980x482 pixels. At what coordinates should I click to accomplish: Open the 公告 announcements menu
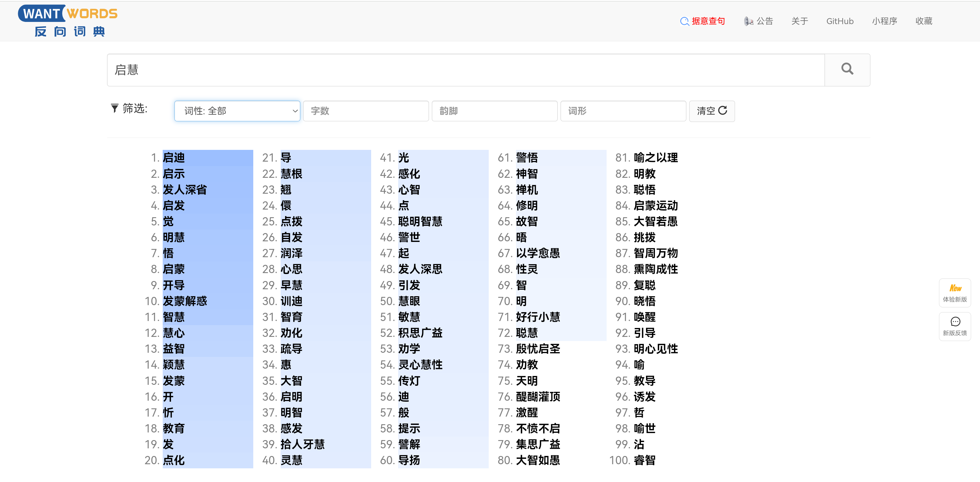[x=759, y=21]
